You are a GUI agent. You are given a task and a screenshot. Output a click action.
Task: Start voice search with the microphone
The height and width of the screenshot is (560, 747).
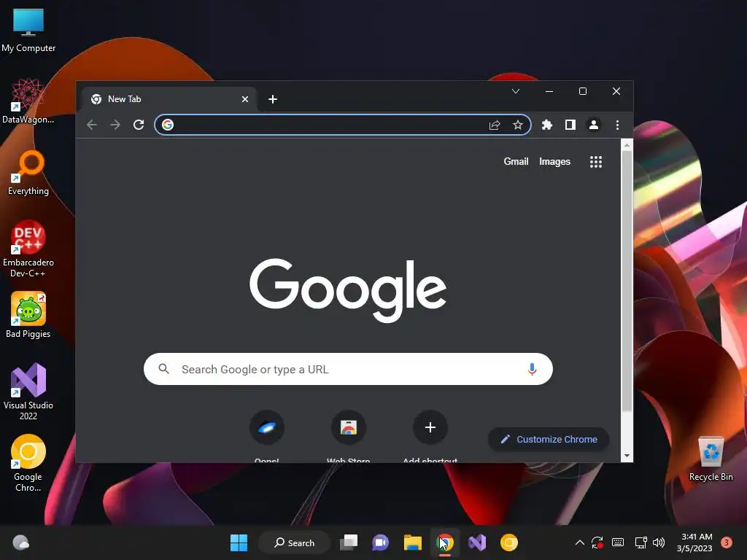point(532,369)
